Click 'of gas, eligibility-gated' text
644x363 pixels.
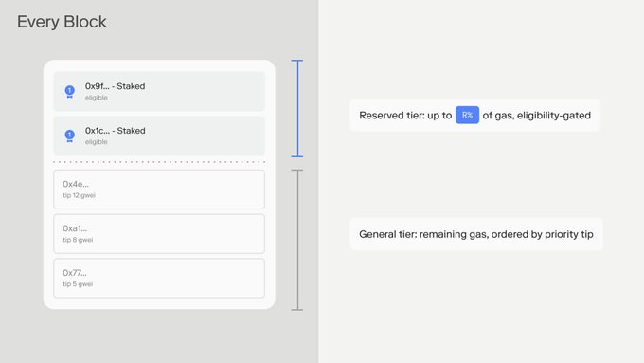tap(536, 115)
